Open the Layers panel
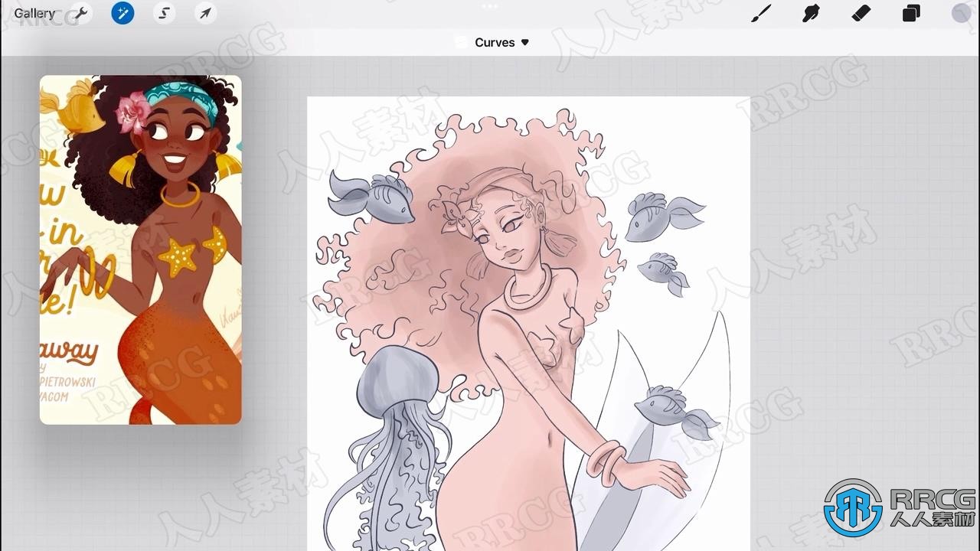The height and width of the screenshot is (551, 980). coord(911,13)
